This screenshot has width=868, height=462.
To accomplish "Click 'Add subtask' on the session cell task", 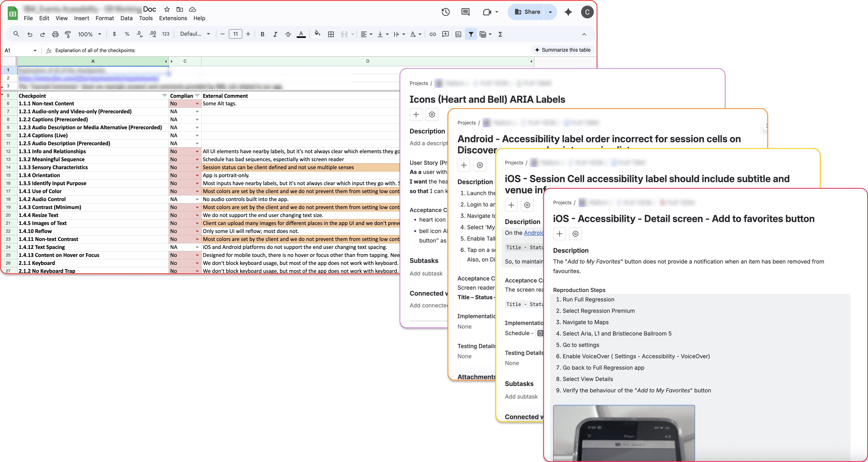I will pos(521,396).
